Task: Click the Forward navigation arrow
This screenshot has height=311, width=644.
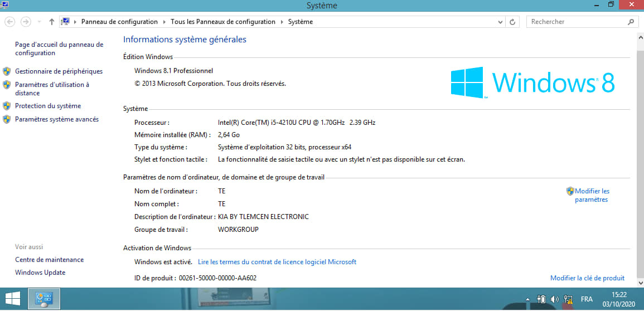Action: 26,22
